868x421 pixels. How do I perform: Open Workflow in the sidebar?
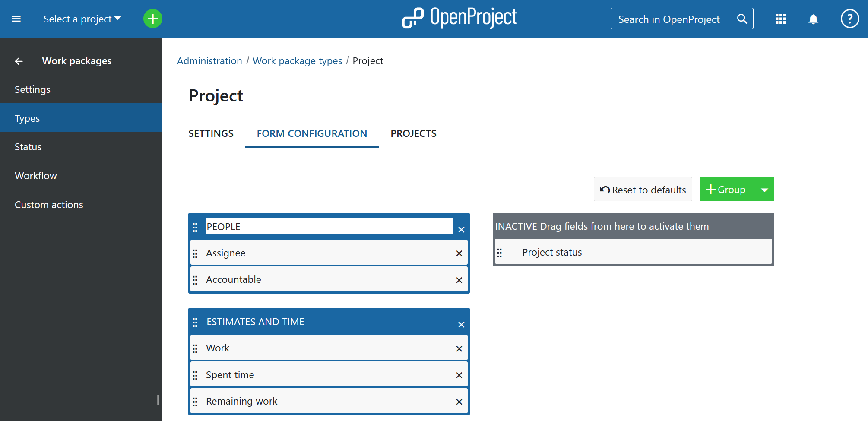click(x=36, y=176)
